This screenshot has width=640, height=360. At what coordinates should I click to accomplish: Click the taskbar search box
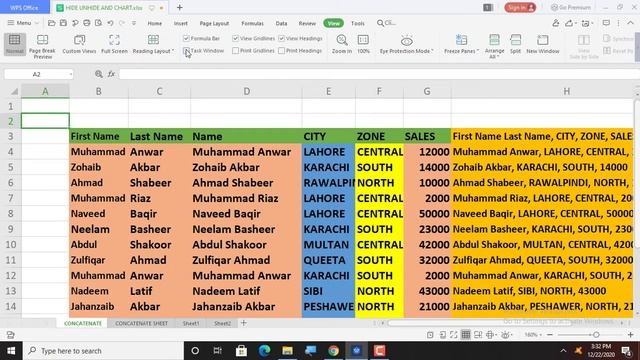102,351
